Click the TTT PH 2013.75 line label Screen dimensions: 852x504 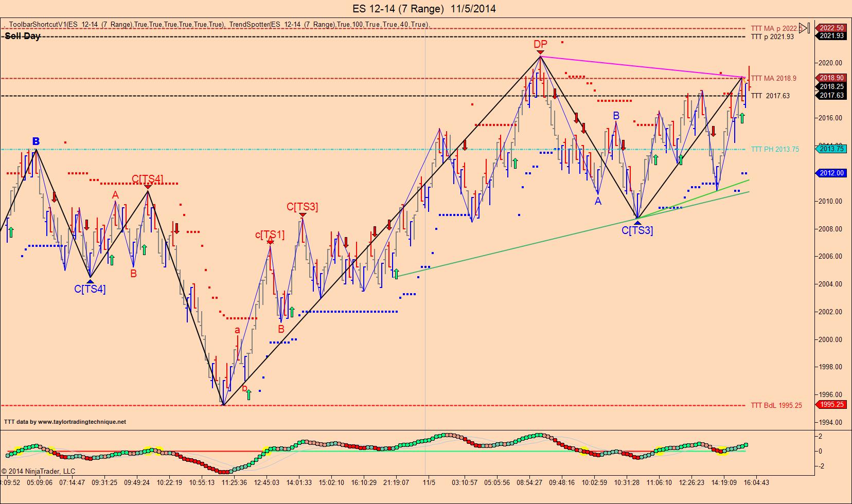coord(775,149)
